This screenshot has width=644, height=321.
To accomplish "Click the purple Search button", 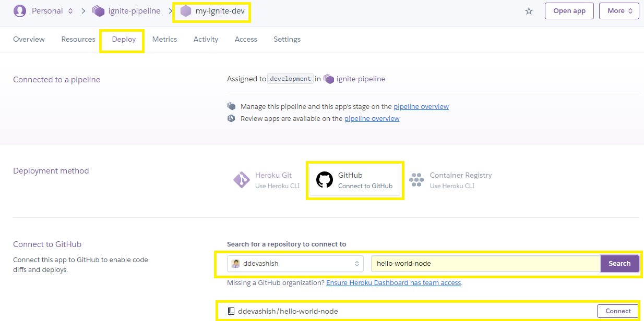I will coord(619,264).
